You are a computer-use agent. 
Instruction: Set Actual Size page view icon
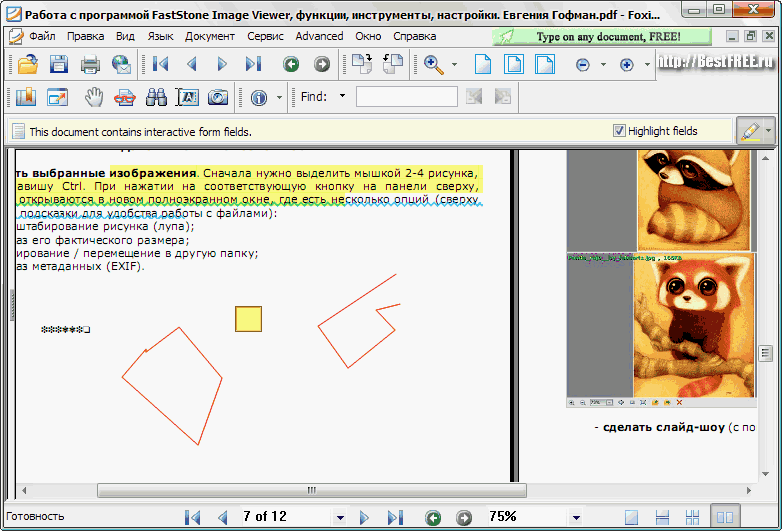pyautogui.click(x=483, y=64)
